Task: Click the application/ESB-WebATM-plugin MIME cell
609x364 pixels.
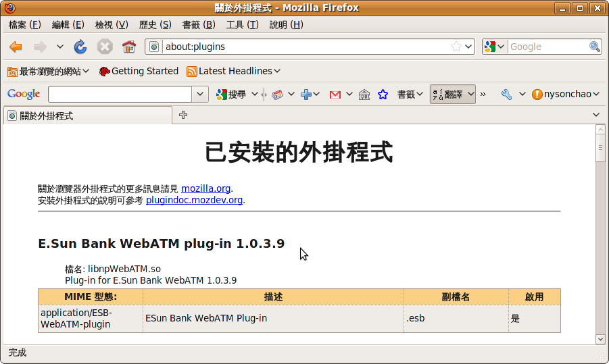Action: (x=91, y=319)
